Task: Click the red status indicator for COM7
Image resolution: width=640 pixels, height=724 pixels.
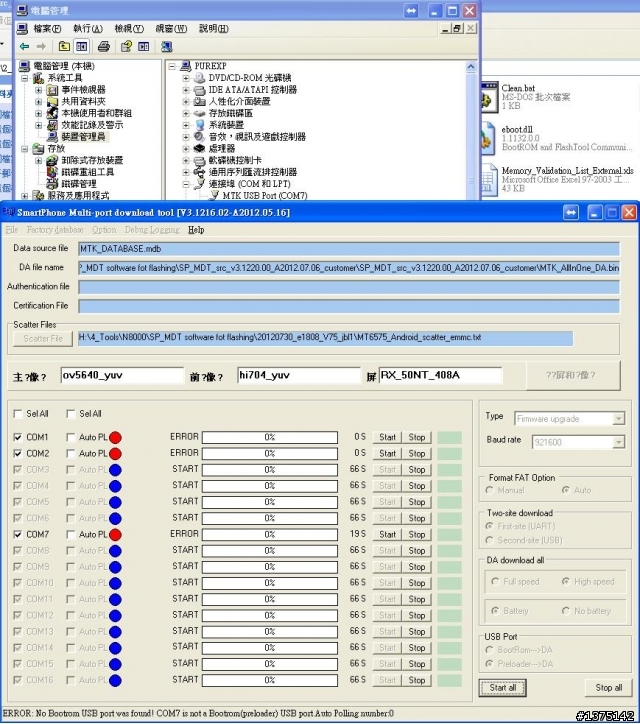Action: (x=115, y=534)
